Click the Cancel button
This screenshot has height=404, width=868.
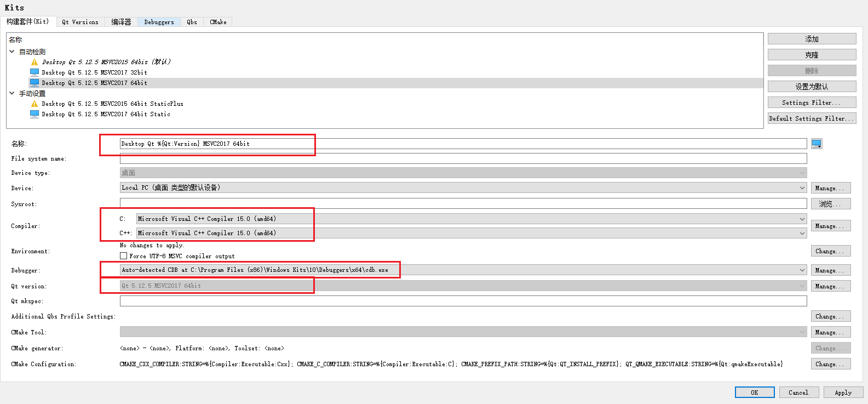coord(798,392)
